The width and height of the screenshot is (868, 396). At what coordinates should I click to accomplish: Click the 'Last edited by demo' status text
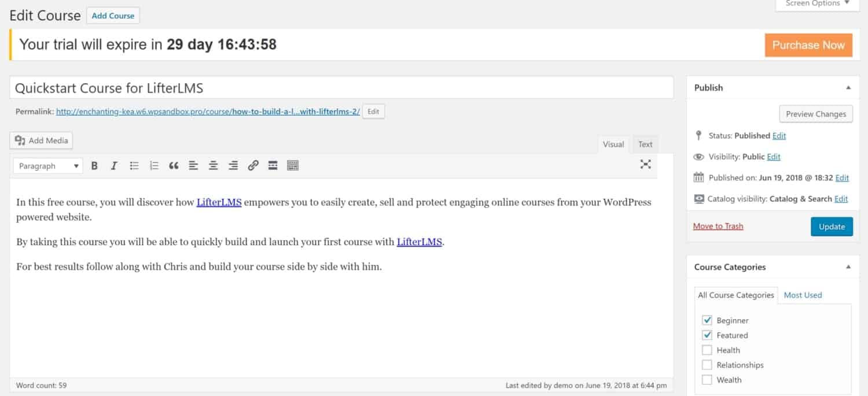coord(586,385)
